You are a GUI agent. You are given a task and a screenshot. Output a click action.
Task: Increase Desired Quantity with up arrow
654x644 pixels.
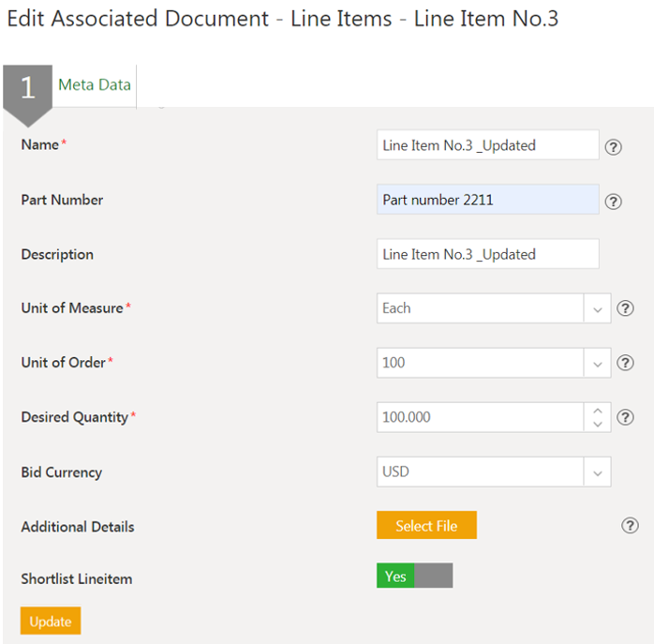point(598,410)
